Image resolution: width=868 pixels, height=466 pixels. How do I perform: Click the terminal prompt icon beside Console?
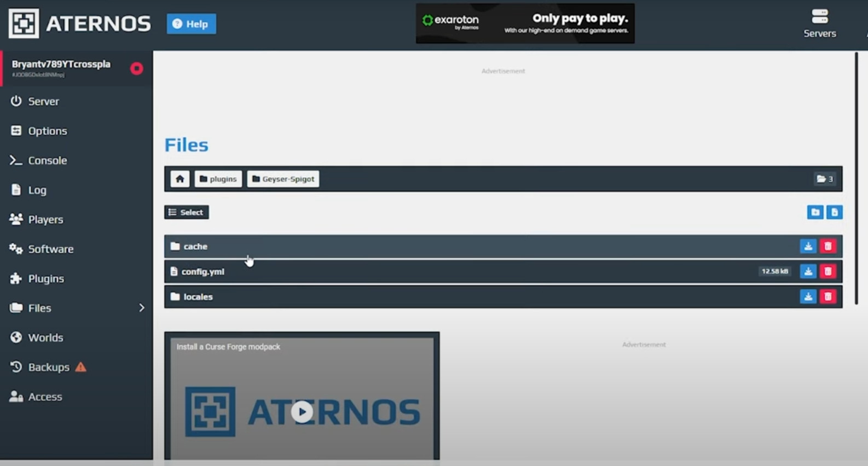[16, 160]
